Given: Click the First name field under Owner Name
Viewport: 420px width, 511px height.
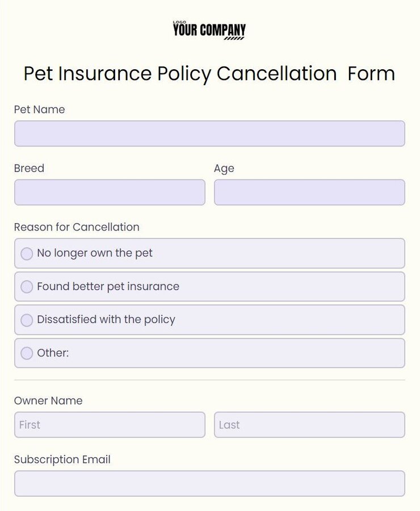Looking at the screenshot, I should click(110, 425).
